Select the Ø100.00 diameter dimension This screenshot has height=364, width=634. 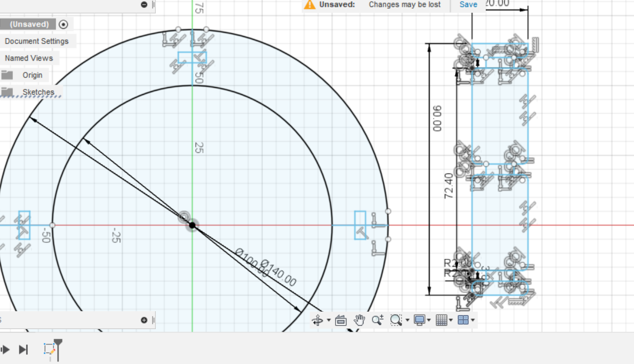coord(252,263)
